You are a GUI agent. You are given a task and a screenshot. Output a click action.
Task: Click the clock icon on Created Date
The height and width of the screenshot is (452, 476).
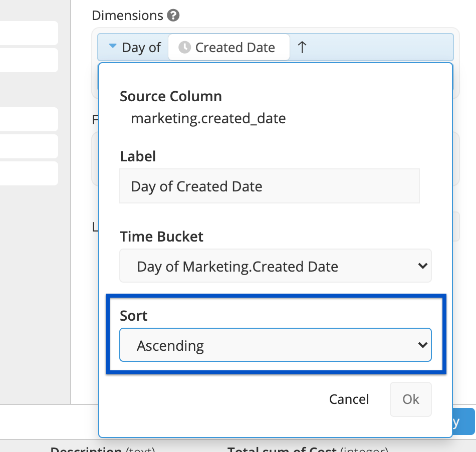pyautogui.click(x=184, y=48)
